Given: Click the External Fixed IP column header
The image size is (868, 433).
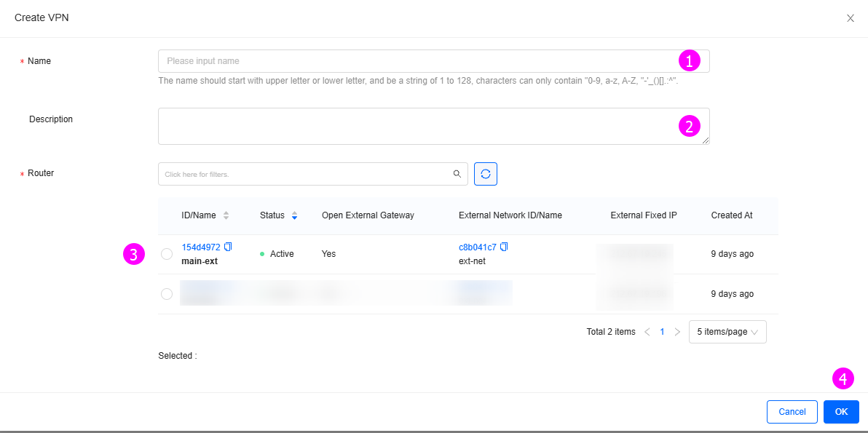Looking at the screenshot, I should pyautogui.click(x=644, y=215).
